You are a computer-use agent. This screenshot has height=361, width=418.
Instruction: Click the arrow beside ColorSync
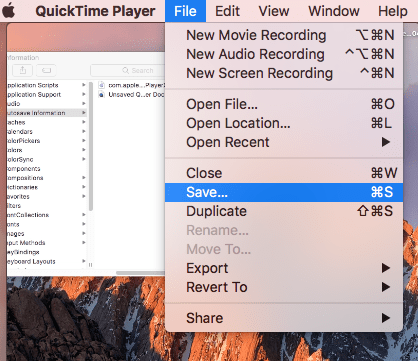pyautogui.click(x=84, y=159)
